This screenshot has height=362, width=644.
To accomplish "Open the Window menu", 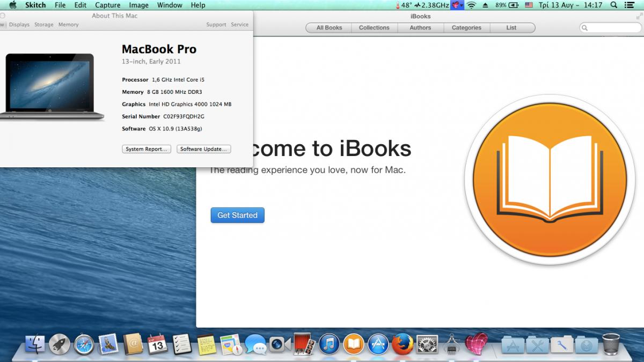I will click(x=170, y=5).
